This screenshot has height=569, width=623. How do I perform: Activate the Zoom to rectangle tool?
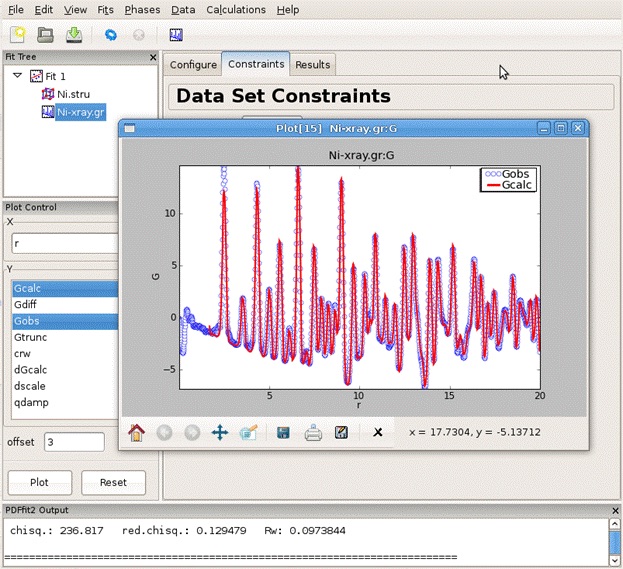(249, 433)
